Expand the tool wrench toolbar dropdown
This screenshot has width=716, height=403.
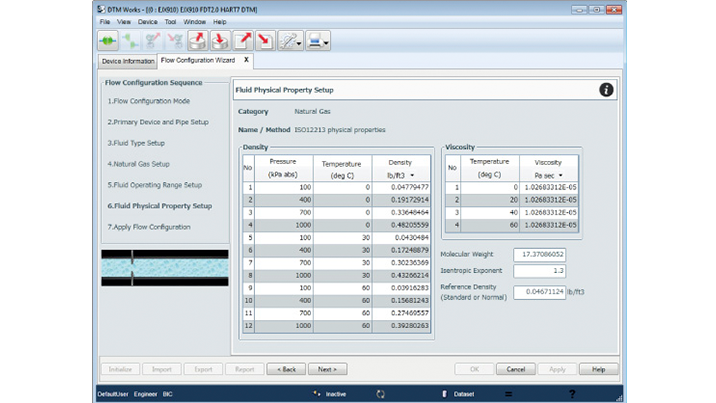[x=298, y=42]
